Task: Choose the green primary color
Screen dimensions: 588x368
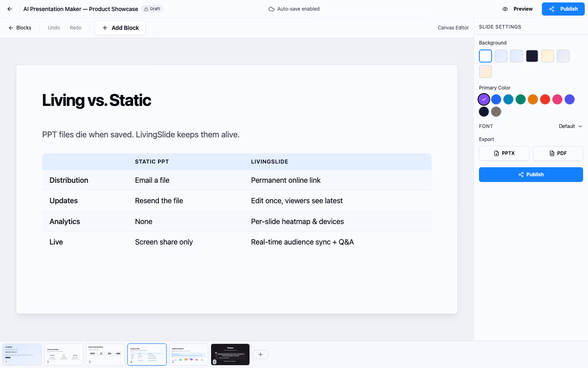Action: pos(521,99)
